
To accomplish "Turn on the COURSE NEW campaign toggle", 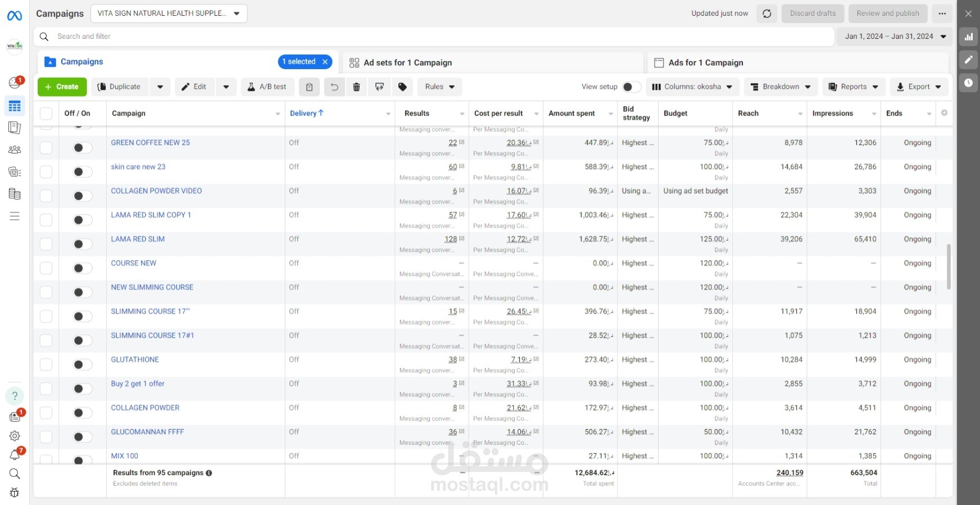I will click(x=83, y=268).
